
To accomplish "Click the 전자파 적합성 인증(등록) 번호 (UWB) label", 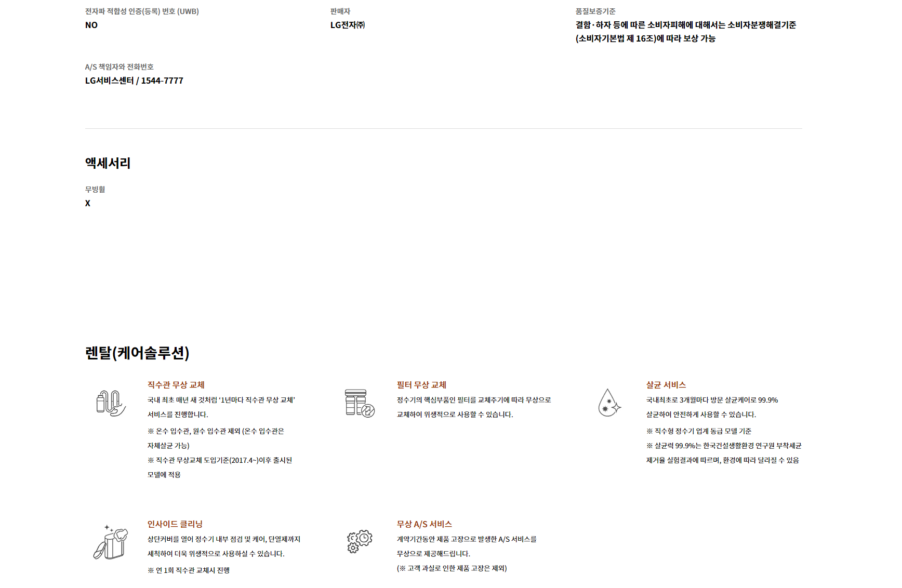I will coord(142,11).
